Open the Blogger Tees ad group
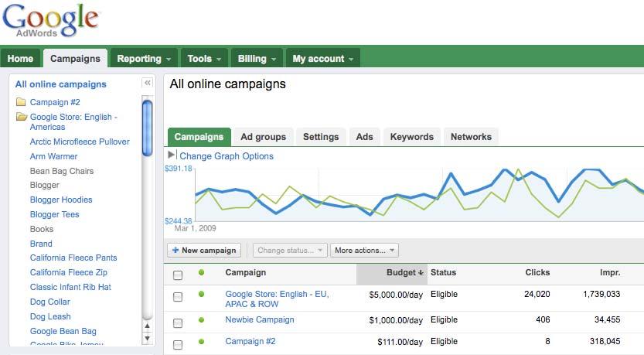 [55, 214]
